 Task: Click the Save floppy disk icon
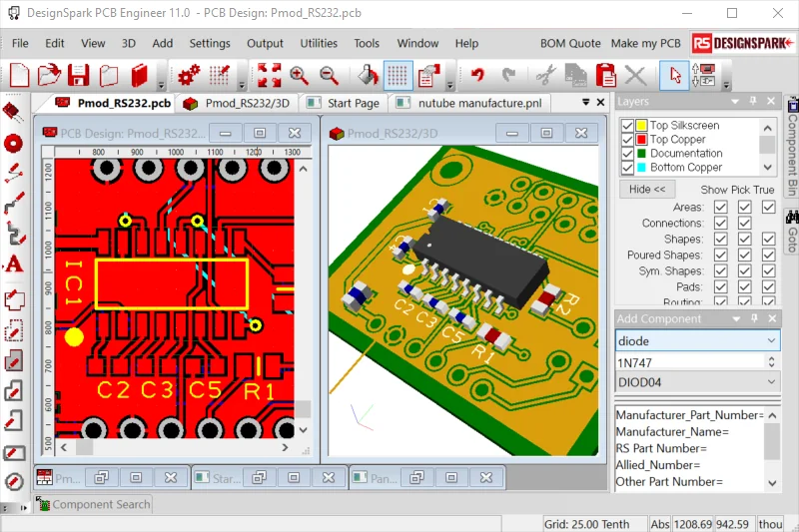(79, 75)
